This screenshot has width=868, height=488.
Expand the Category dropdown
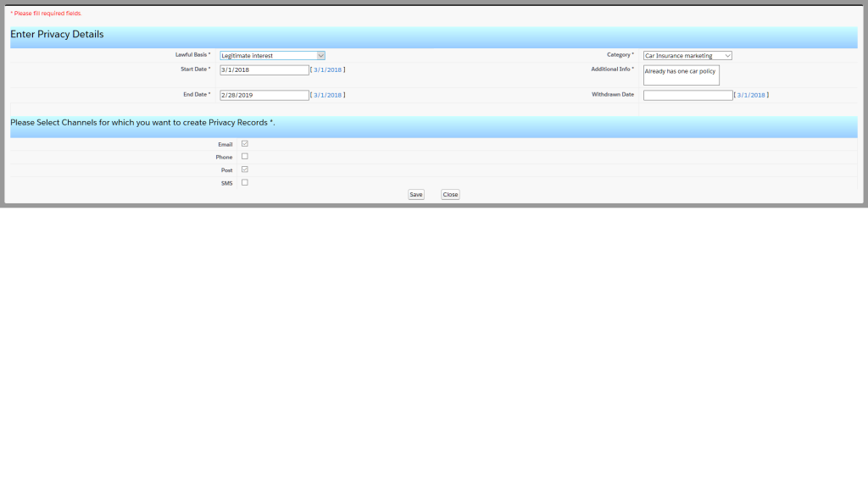687,56
